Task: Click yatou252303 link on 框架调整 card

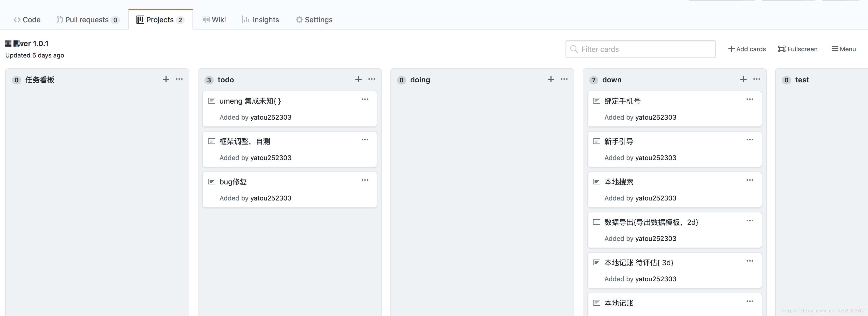Action: point(271,158)
